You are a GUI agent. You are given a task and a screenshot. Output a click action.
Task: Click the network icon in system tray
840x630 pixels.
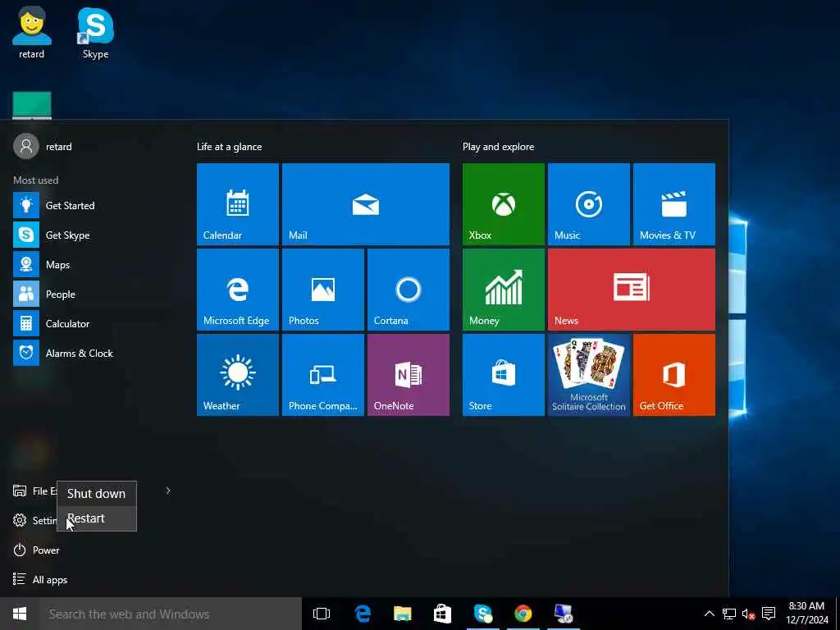pyautogui.click(x=729, y=614)
